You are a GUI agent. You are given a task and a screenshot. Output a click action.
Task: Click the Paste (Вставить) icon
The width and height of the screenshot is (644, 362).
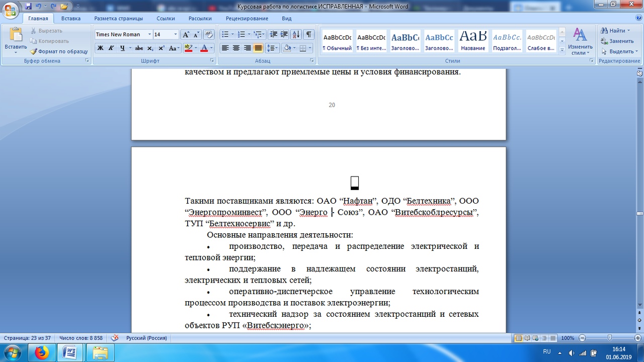click(x=16, y=35)
